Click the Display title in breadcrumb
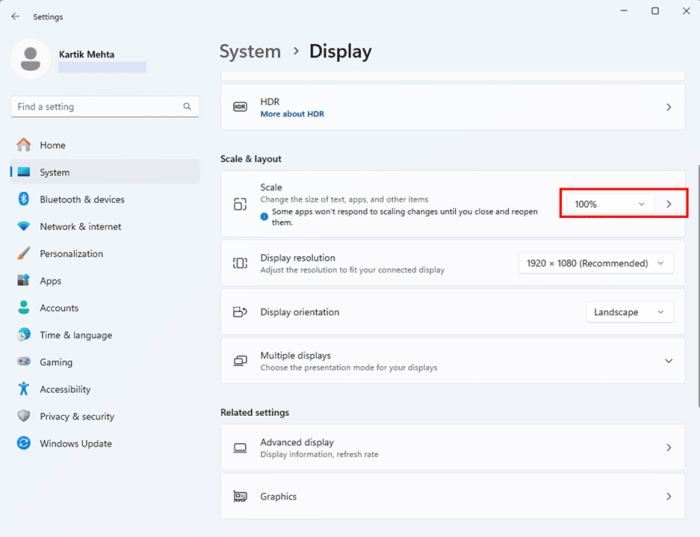700x537 pixels. pyautogui.click(x=340, y=51)
